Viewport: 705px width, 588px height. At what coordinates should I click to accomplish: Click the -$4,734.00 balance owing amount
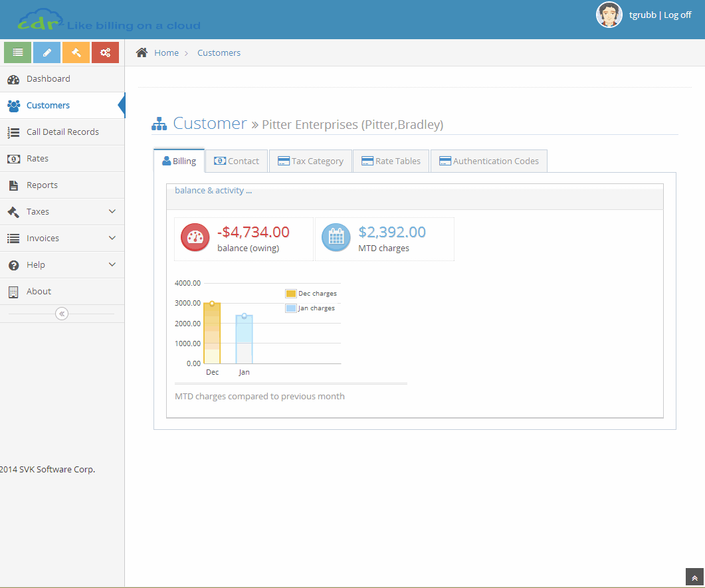(x=253, y=232)
